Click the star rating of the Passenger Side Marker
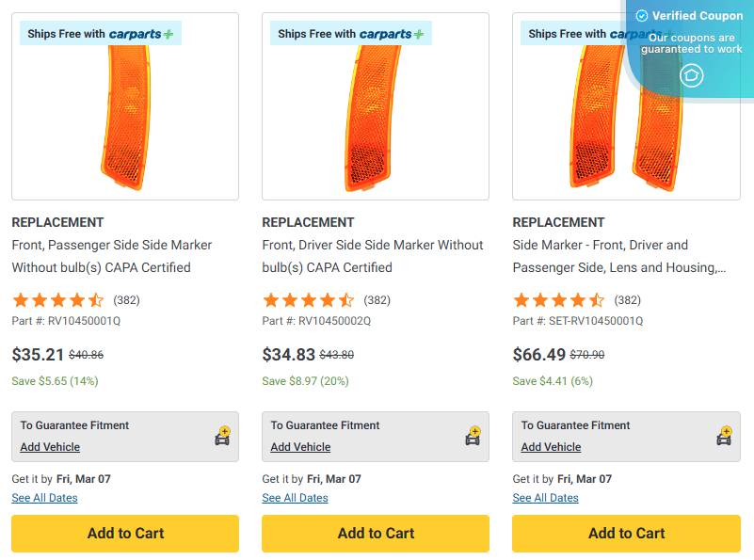754x560 pixels. coord(58,301)
